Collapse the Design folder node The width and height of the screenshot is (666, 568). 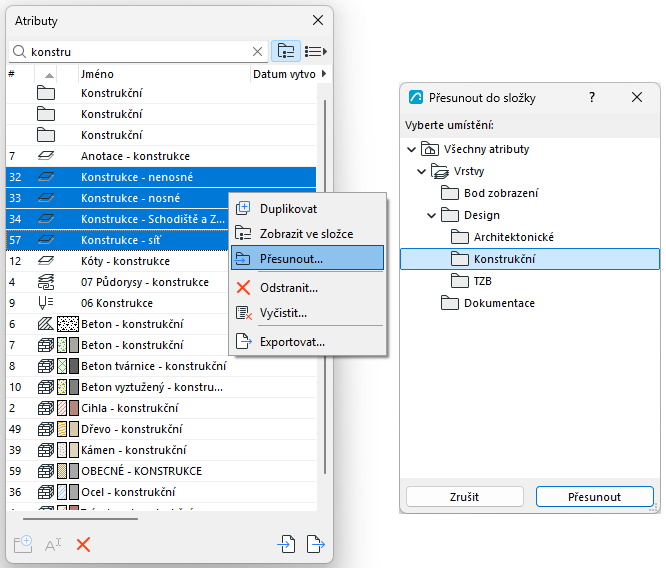(x=432, y=215)
